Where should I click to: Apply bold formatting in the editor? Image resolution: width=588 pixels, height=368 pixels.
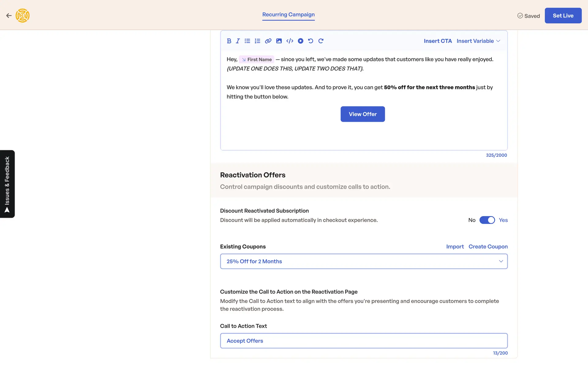(x=229, y=41)
